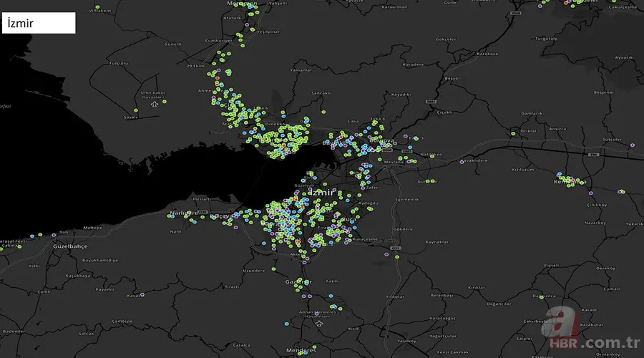Select the Kayadibi village label

[401, 95]
